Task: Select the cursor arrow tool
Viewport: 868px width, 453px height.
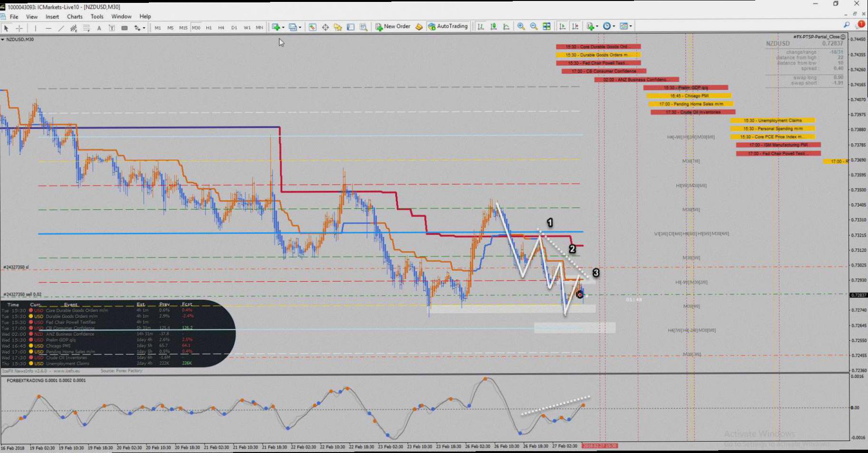Action: [6, 28]
